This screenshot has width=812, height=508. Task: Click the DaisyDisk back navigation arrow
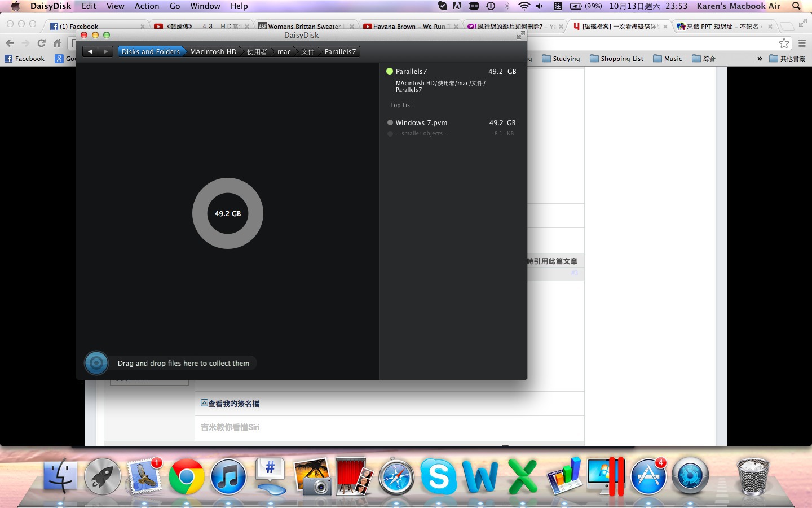pyautogui.click(x=90, y=51)
